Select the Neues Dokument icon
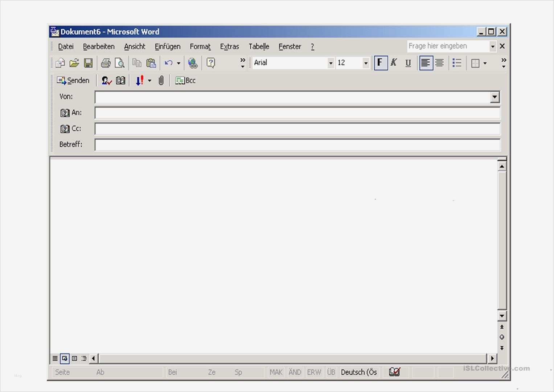Viewport: 554px width, 392px height. (60, 63)
